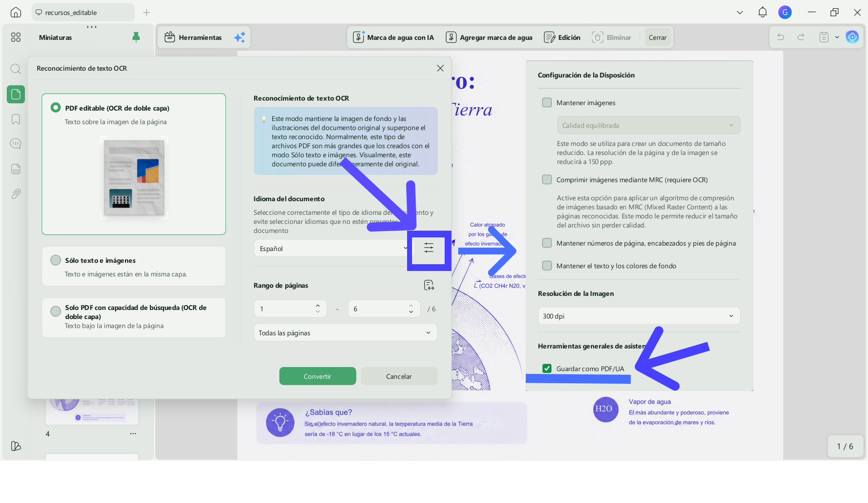Open notifications bell

pos(762,12)
